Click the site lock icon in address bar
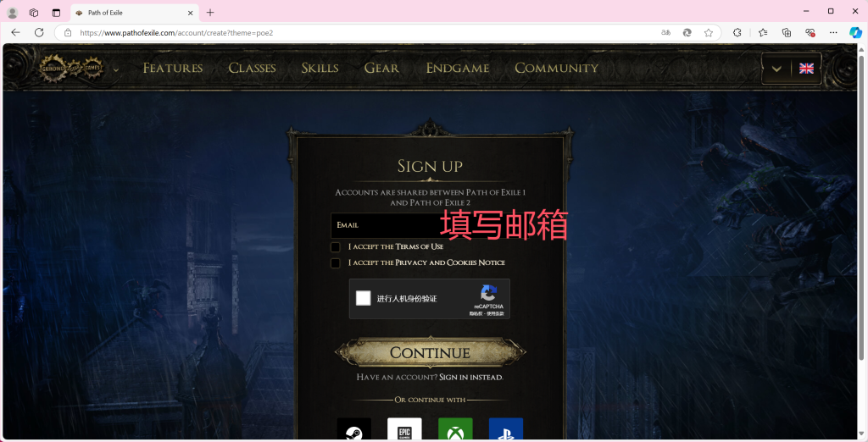 pyautogui.click(x=68, y=33)
